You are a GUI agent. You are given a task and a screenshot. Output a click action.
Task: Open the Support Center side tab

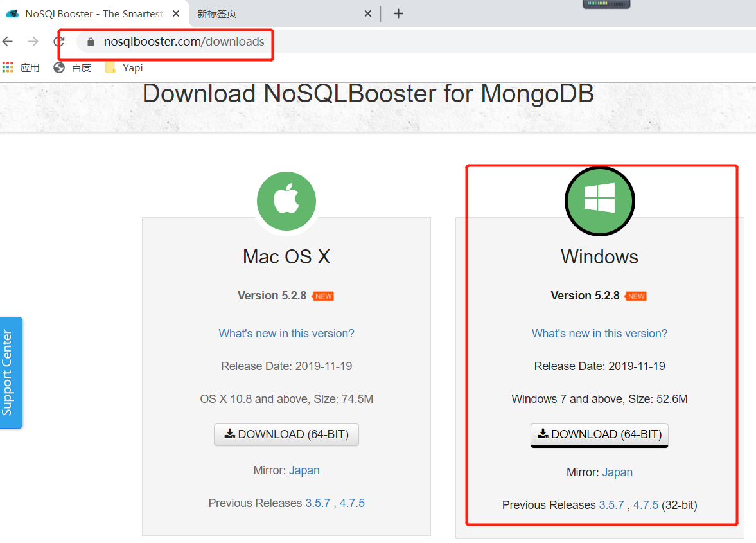tap(11, 372)
